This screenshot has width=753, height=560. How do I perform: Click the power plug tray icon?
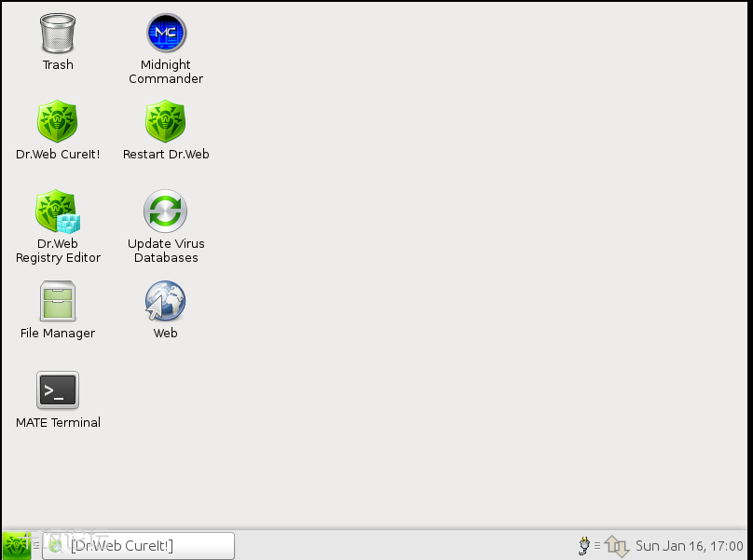[584, 545]
